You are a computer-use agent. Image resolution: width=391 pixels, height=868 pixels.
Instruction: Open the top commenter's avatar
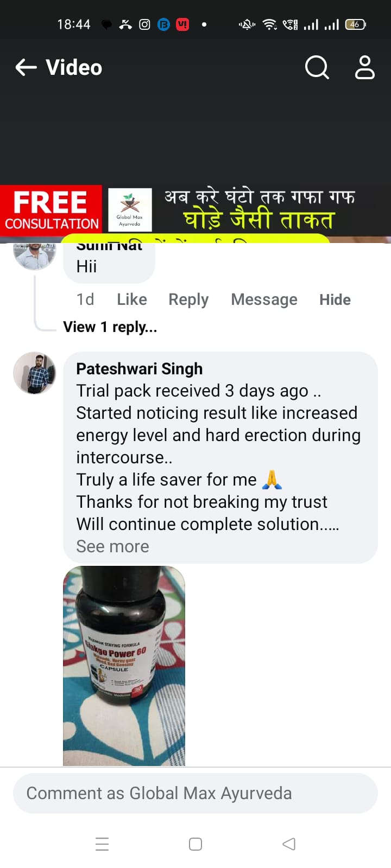click(x=34, y=256)
